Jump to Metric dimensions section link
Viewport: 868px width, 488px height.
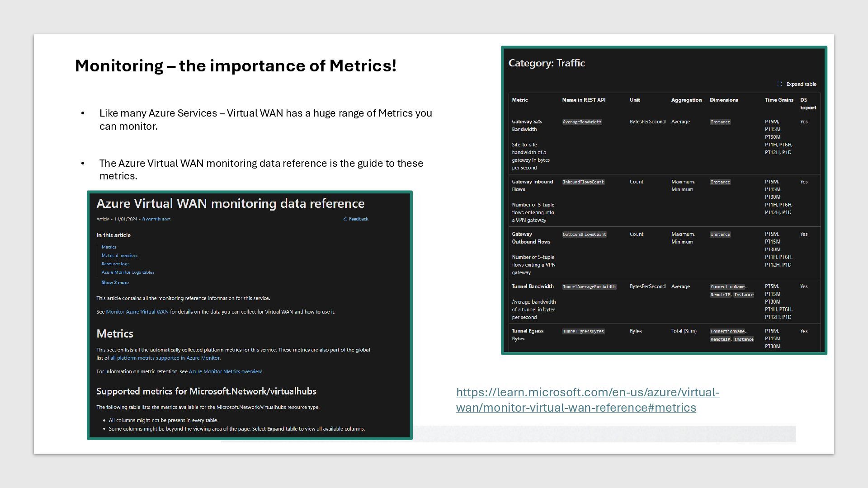click(x=120, y=255)
